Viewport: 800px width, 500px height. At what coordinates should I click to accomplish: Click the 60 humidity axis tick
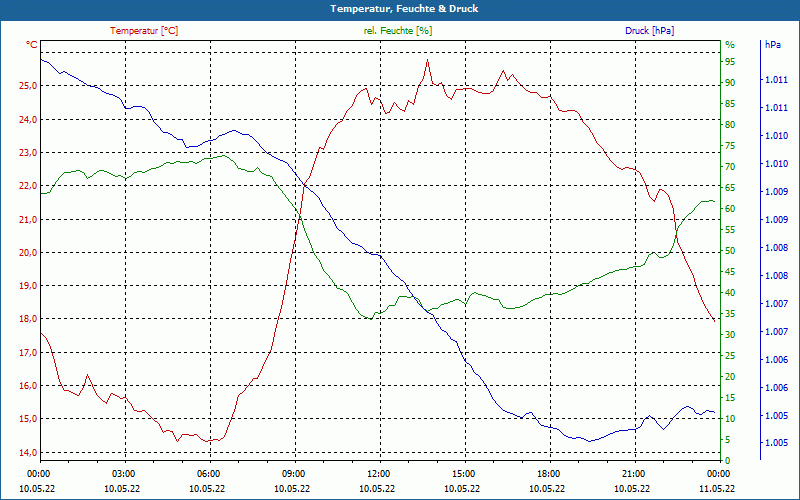click(x=730, y=209)
